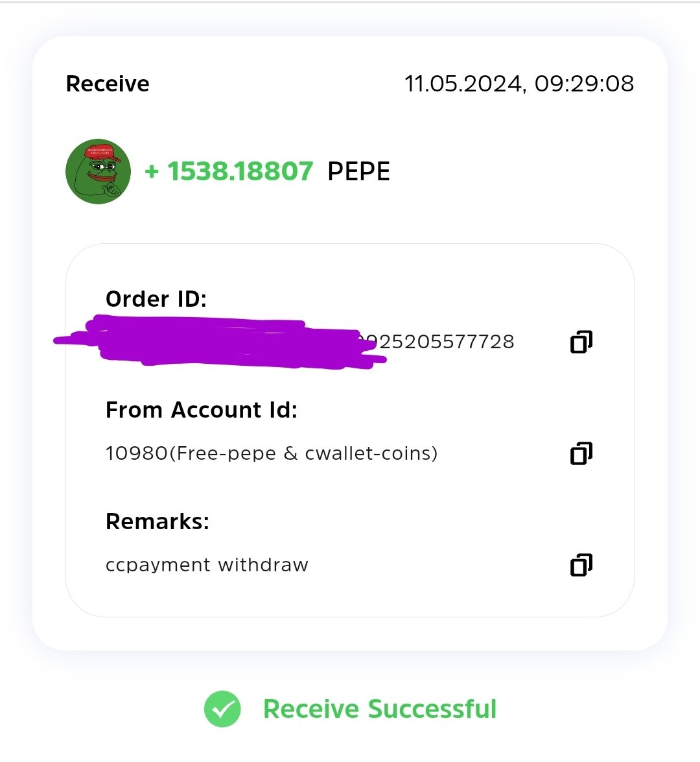Tap the green plus sign before the amount

(x=152, y=171)
